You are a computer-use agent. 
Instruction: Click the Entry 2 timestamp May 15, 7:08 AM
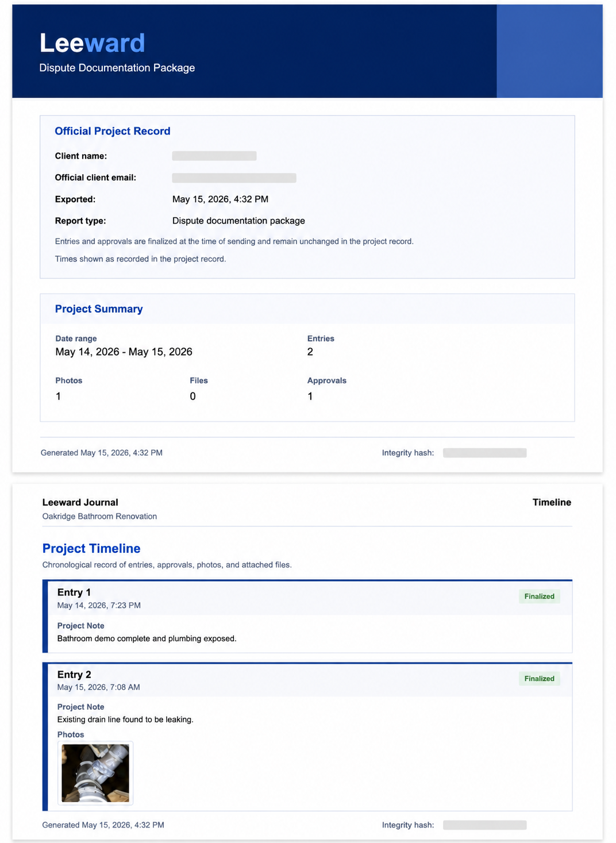pos(99,687)
